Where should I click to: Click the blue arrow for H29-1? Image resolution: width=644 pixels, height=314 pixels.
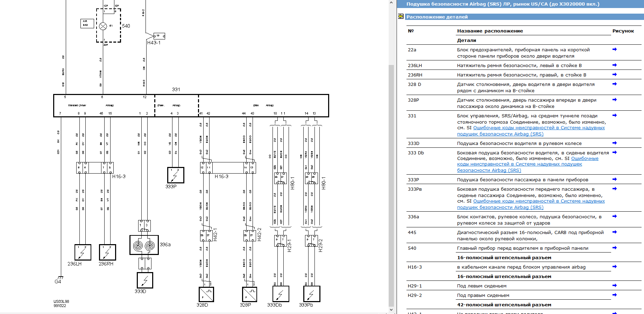[x=615, y=286]
